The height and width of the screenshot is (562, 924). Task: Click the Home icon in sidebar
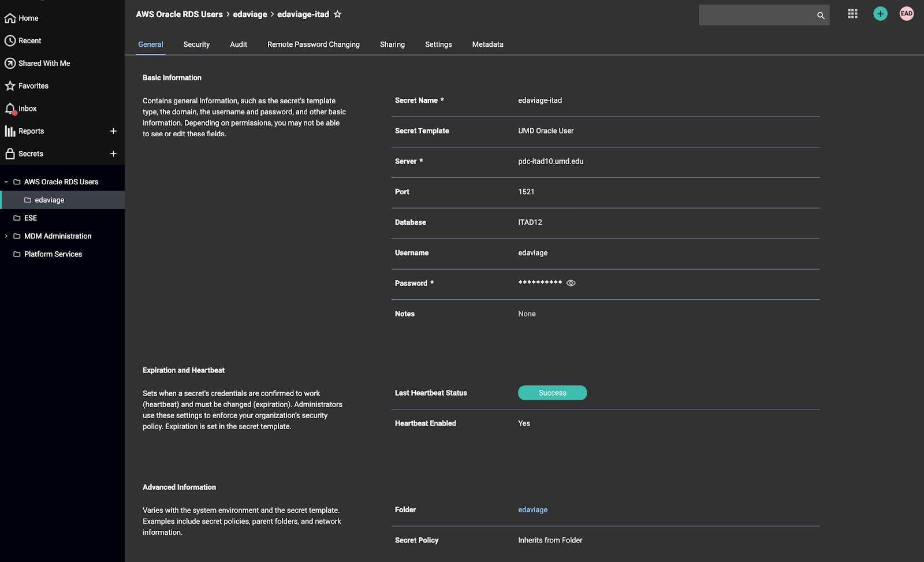tap(10, 18)
